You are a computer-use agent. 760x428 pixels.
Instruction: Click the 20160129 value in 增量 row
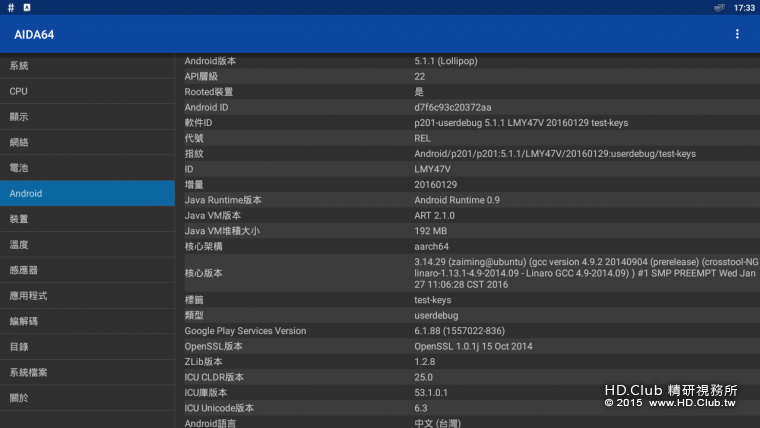[x=436, y=185]
